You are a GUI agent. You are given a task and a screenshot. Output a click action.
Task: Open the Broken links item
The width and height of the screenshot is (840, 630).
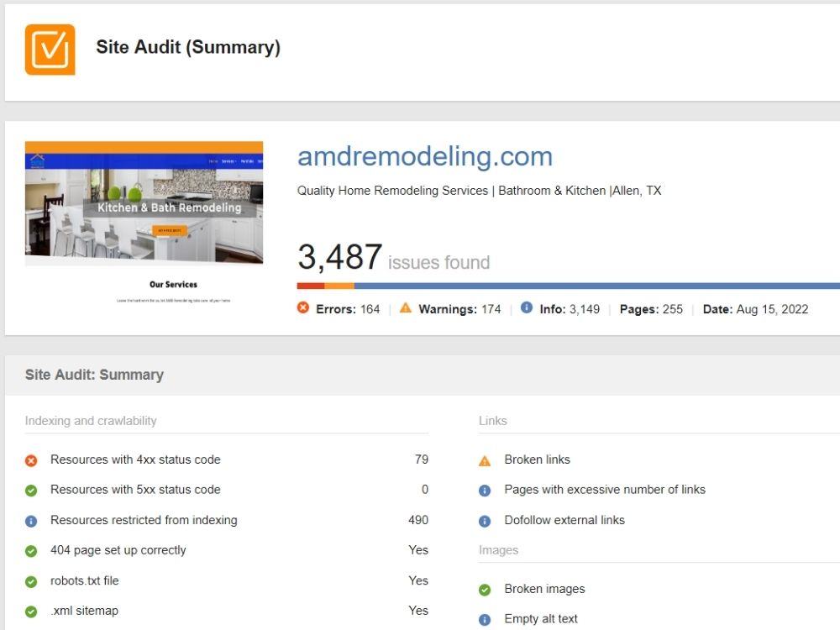[538, 459]
